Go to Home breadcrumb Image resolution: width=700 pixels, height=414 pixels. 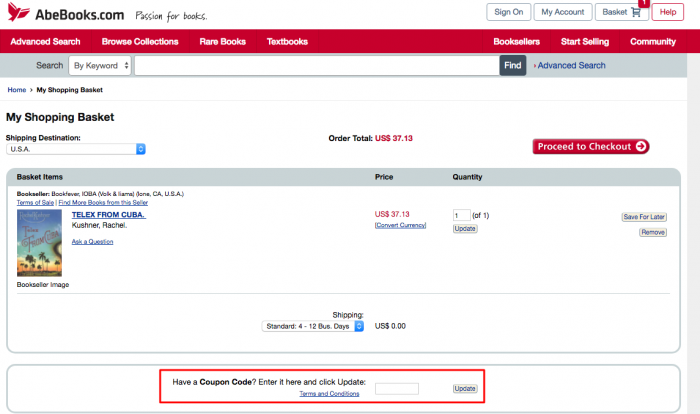tap(17, 90)
